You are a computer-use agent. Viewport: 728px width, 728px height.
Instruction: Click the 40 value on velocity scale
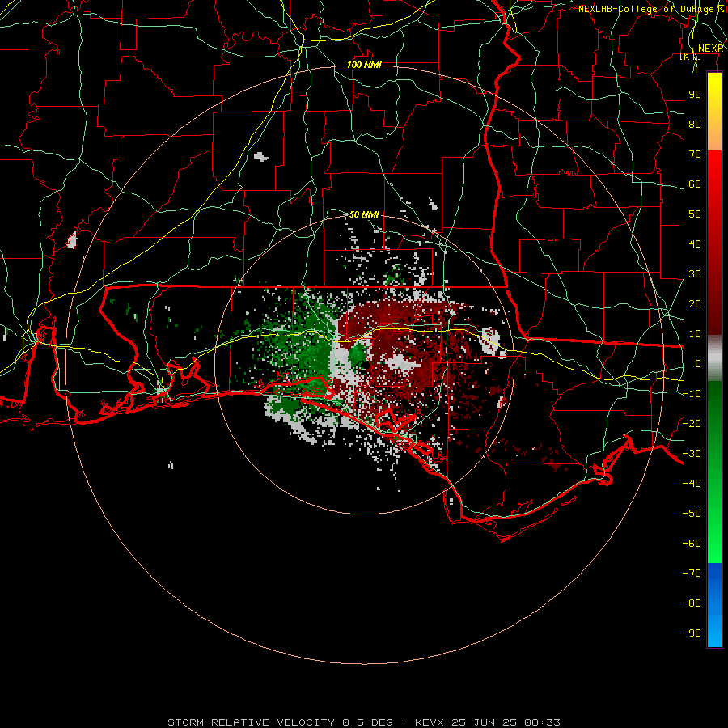[695, 244]
